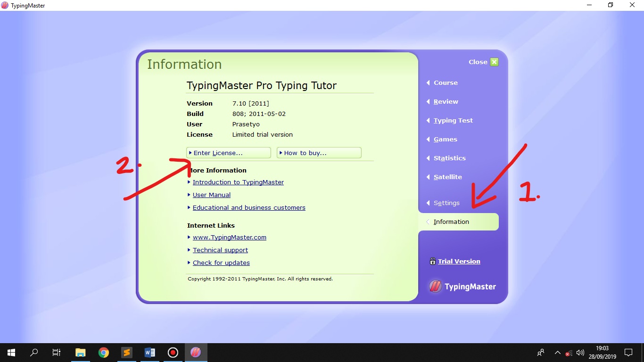Expand hidden icons in the system tray
Image resolution: width=644 pixels, height=362 pixels.
[x=557, y=352]
